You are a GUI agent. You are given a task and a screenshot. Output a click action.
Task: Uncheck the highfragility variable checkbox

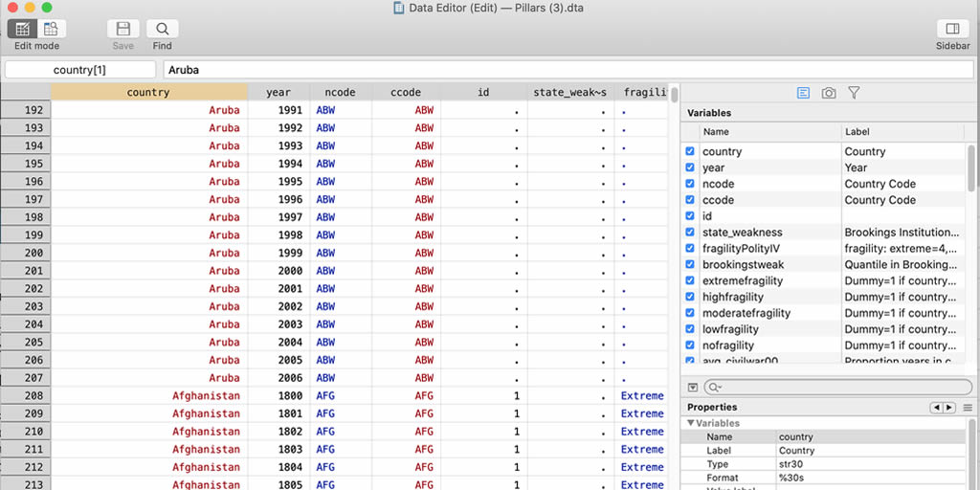click(x=690, y=297)
